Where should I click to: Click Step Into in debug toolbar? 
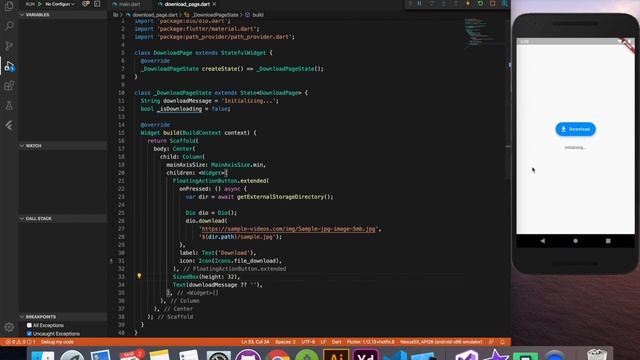point(444,4)
